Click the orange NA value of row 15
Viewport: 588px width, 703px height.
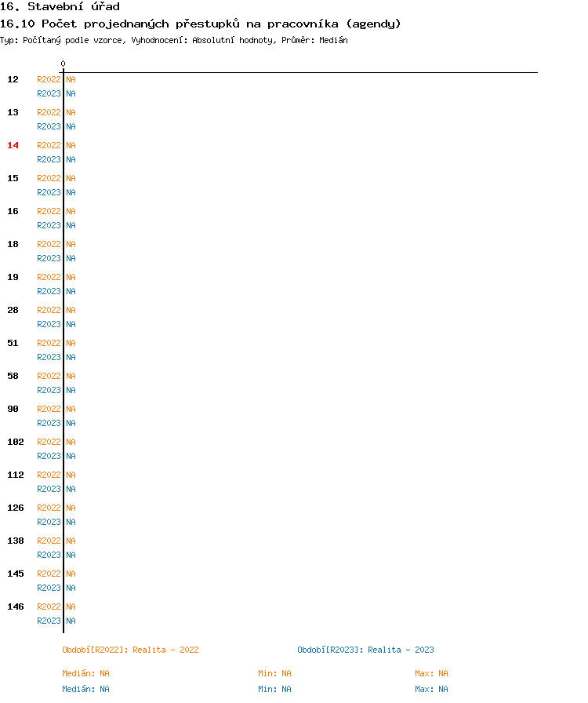point(71,178)
